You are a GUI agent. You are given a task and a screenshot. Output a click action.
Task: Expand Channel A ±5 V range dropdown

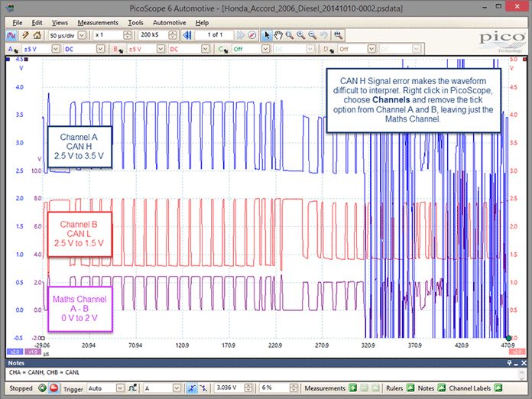coord(56,49)
